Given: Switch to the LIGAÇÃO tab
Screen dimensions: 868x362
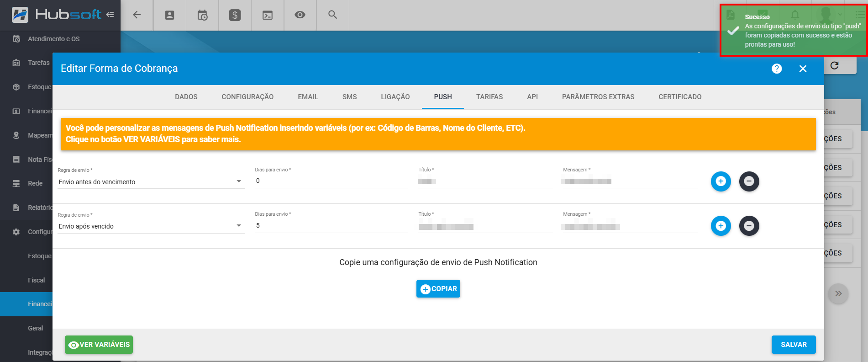Looking at the screenshot, I should click(395, 97).
